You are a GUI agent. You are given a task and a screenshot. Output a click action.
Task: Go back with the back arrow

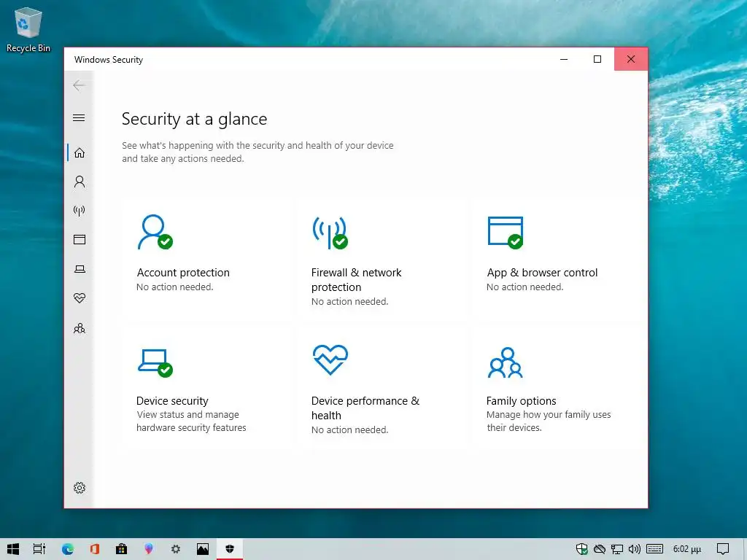click(79, 86)
